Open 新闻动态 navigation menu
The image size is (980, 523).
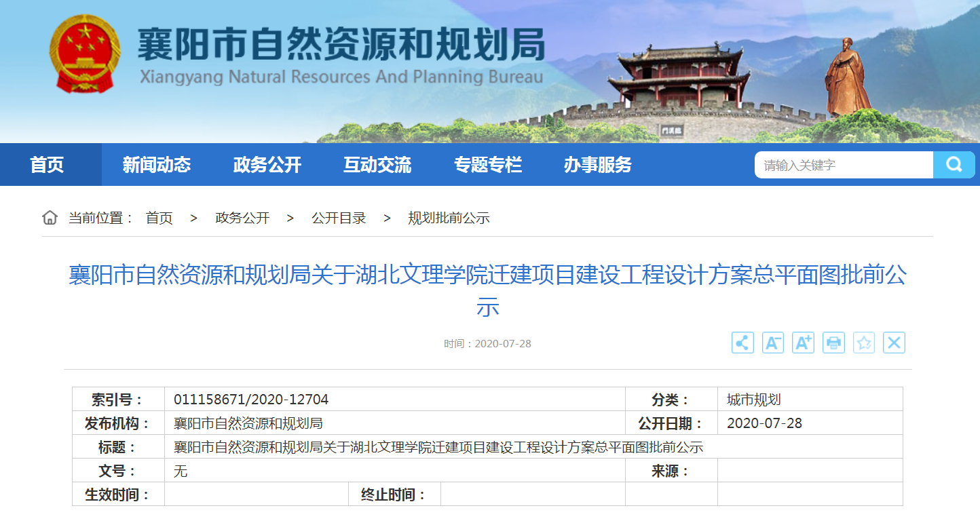[157, 165]
